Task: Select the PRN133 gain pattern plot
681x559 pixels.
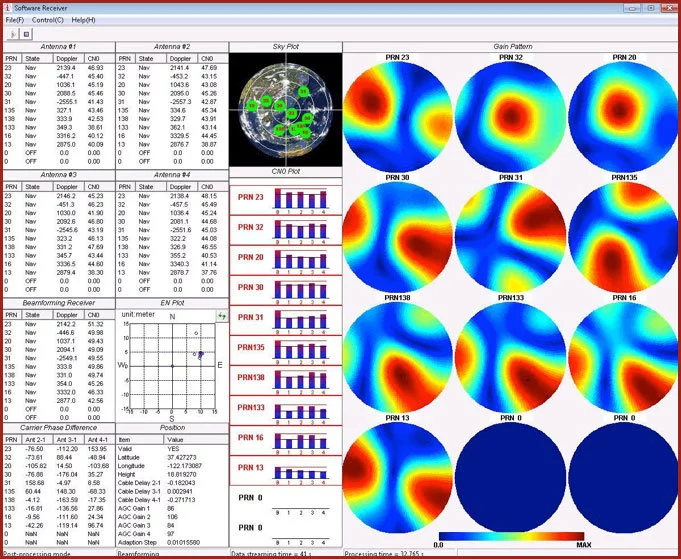Action: (x=511, y=357)
